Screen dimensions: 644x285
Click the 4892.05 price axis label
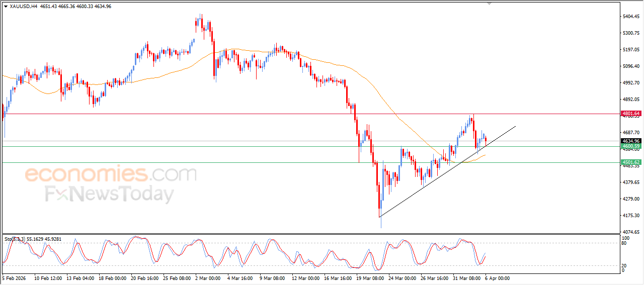[631, 100]
